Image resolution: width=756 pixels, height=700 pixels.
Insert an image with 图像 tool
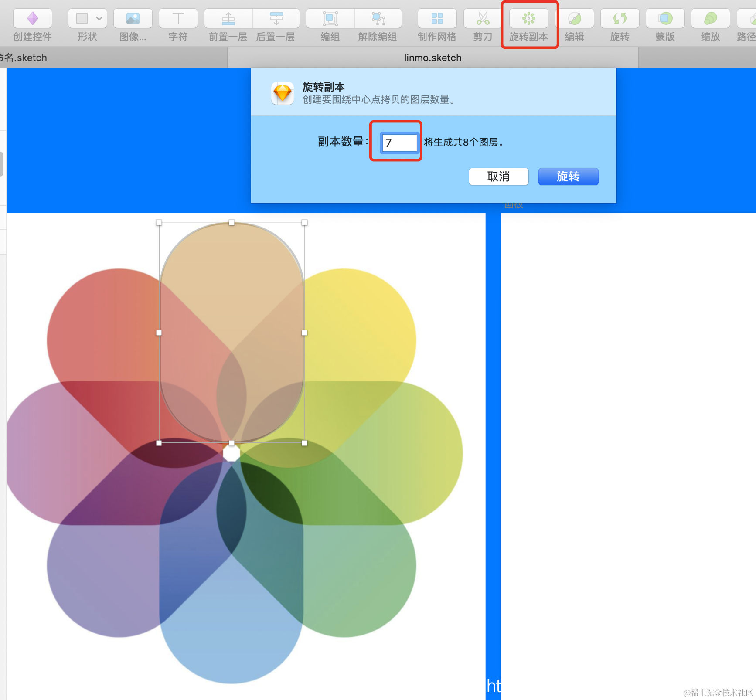pos(133,18)
